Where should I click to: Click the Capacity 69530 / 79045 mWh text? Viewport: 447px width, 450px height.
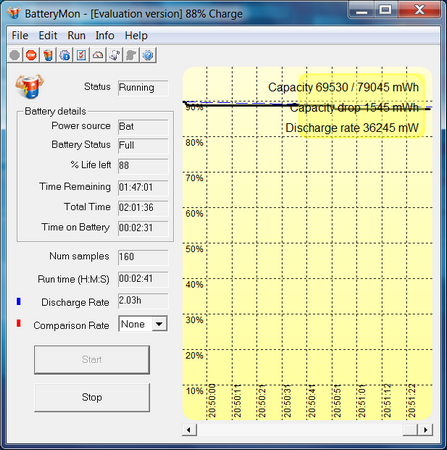pyautogui.click(x=343, y=87)
